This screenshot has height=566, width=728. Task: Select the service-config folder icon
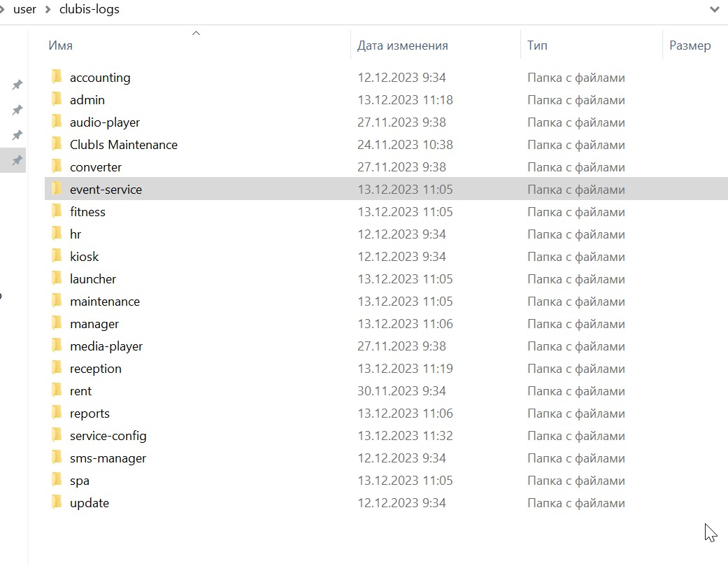[x=57, y=435]
